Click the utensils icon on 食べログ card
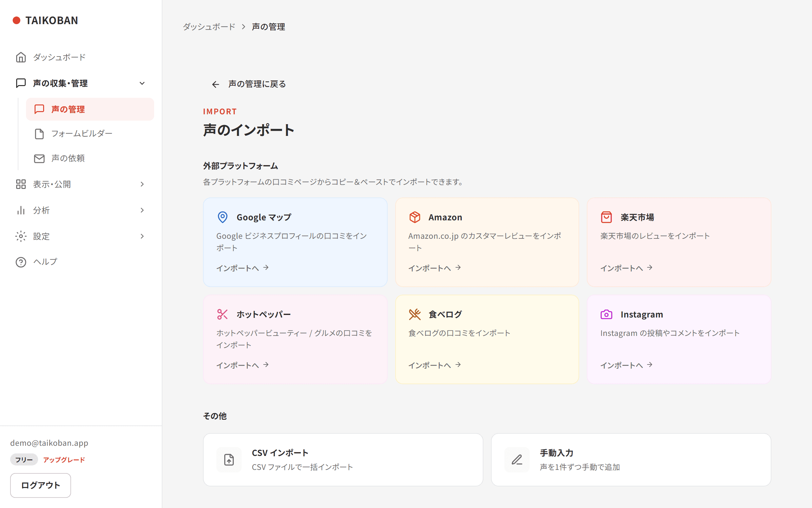Image resolution: width=812 pixels, height=508 pixels. tap(415, 314)
